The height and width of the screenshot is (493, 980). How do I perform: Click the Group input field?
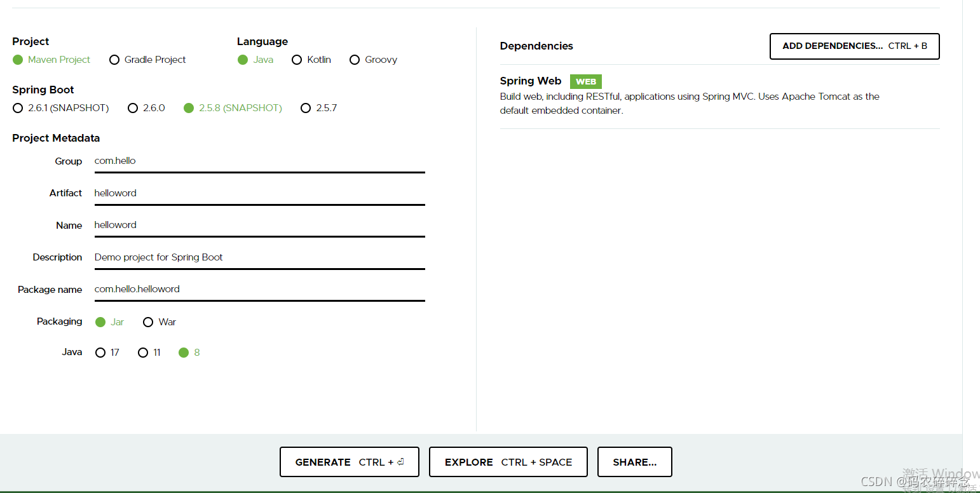[x=259, y=161]
